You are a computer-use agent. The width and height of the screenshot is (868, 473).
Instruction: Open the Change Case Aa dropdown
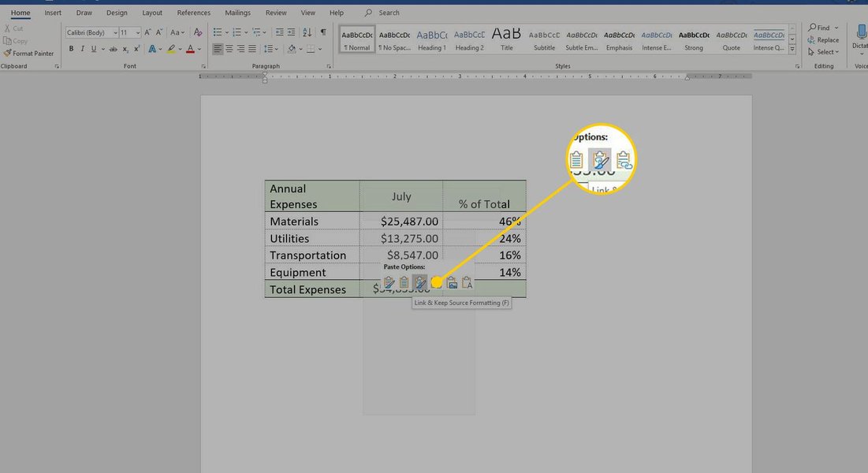tap(177, 32)
